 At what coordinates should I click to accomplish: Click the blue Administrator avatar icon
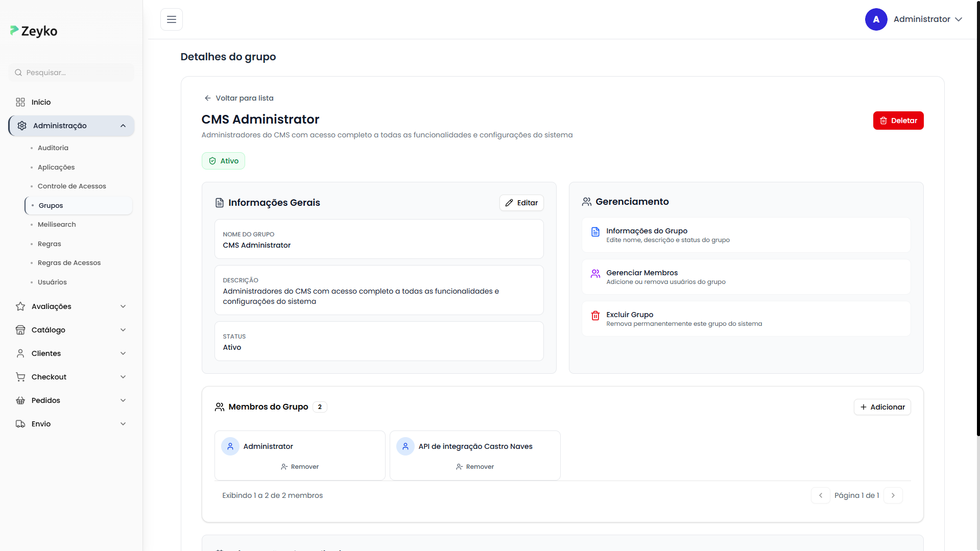[876, 19]
